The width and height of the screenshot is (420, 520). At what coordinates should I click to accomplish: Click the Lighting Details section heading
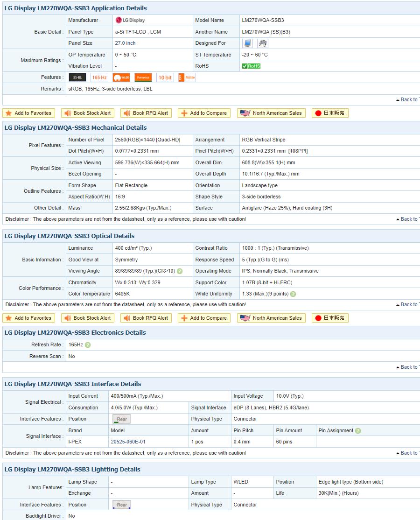pos(72,470)
